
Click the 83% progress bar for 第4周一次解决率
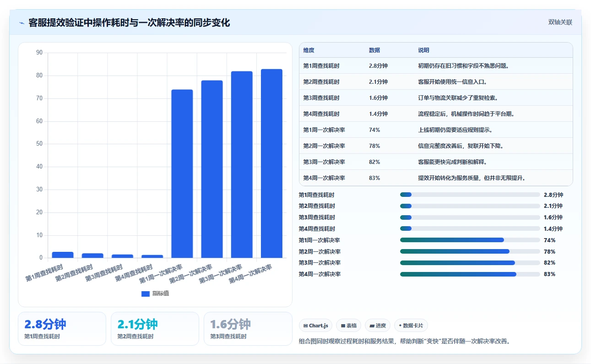[470, 274]
